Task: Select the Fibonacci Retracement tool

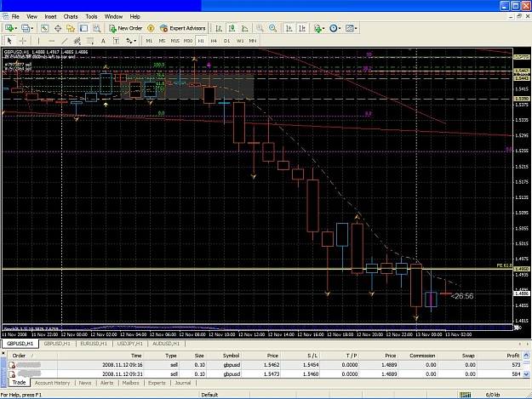Action: pyautogui.click(x=90, y=41)
